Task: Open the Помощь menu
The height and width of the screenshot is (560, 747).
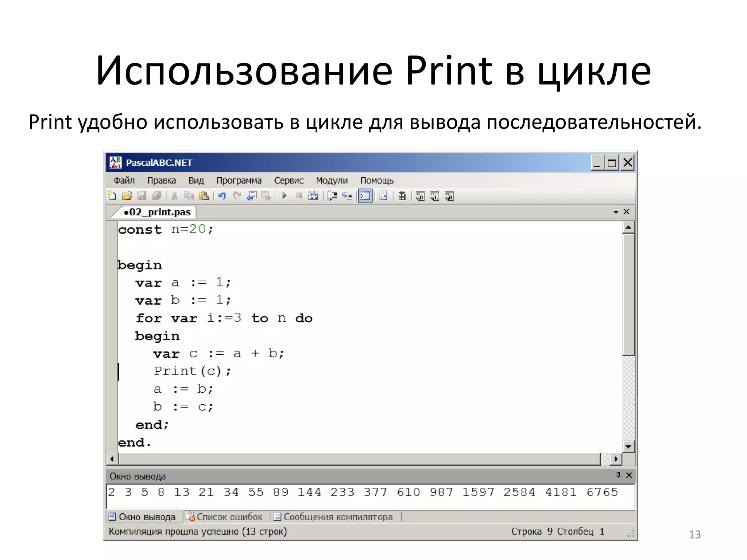Action: 377,180
